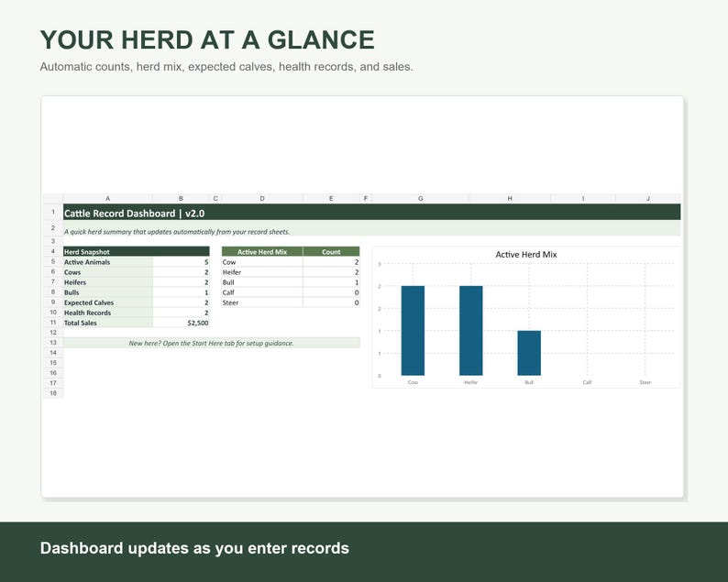
Task: Select column D header
Action: [262, 199]
